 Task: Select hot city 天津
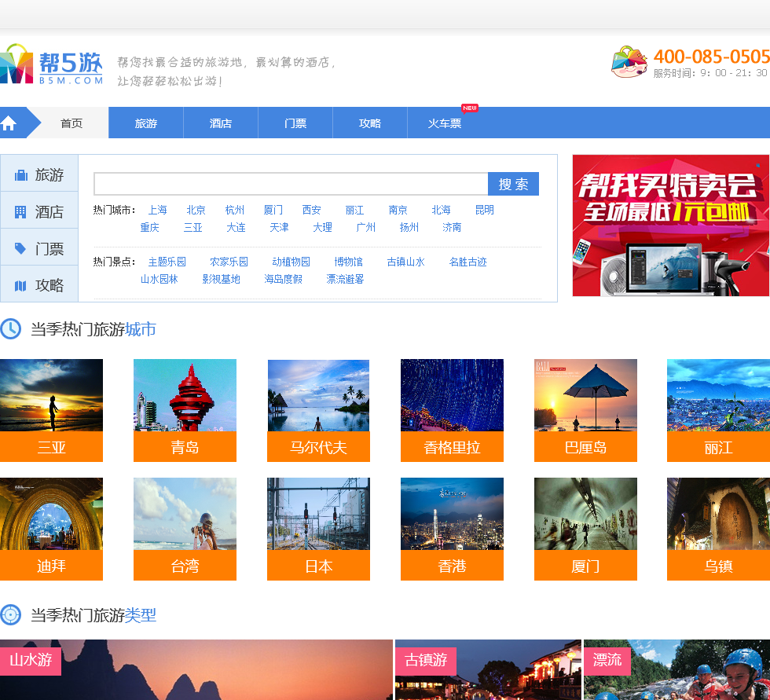[279, 227]
